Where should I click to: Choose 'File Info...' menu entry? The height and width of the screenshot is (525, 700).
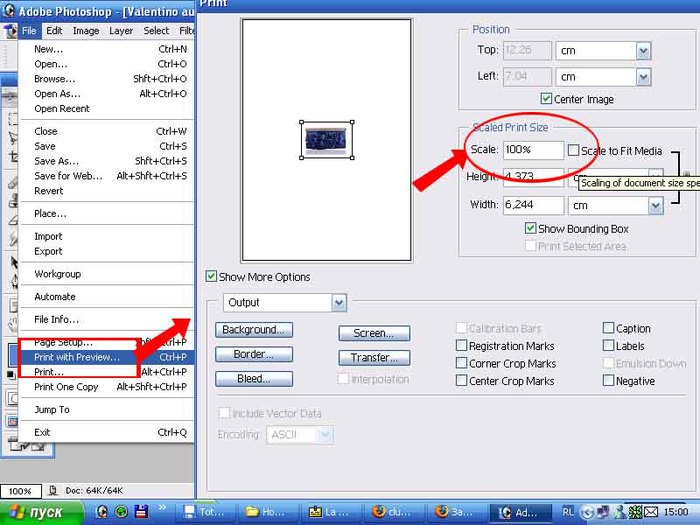click(x=107, y=320)
